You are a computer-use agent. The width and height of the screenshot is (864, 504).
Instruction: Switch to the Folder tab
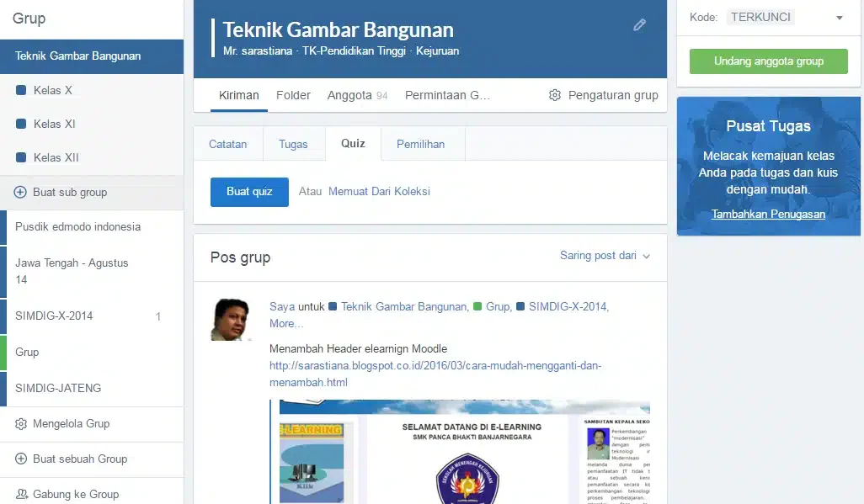point(293,95)
